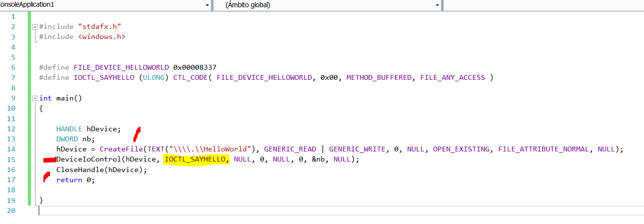Viewport: 644px width, 224px height.
Task: Click the HANDLE type keyword on line 12
Action: pos(69,129)
